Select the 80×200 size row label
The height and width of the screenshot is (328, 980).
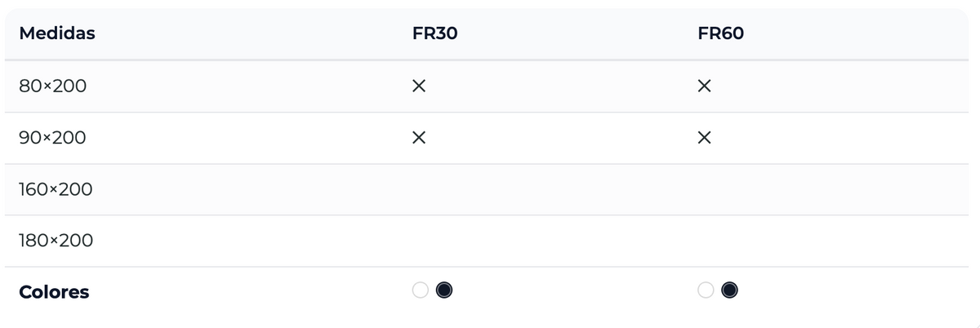[x=52, y=86]
